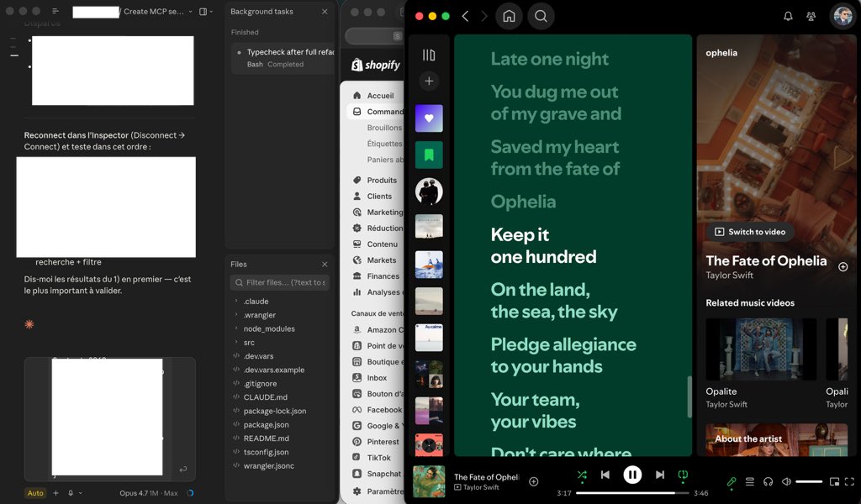
Task: Open Brouillons under Commandes in Shopify
Action: [383, 127]
